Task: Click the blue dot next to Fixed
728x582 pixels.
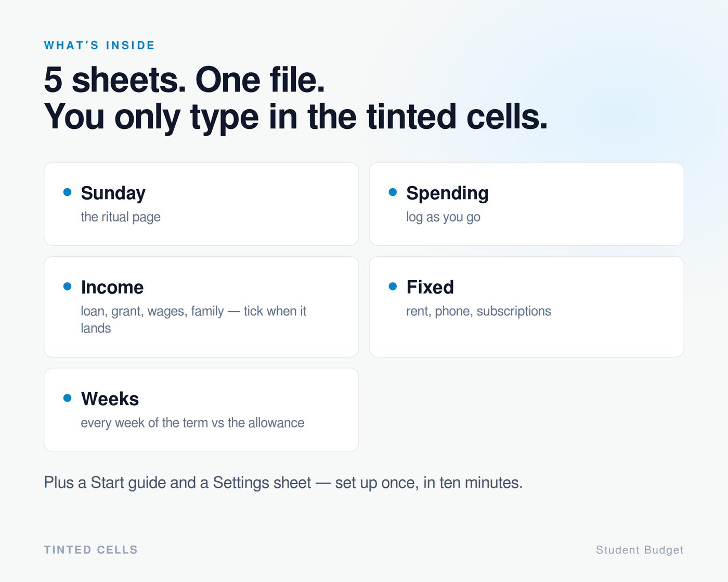Action: pyautogui.click(x=393, y=286)
